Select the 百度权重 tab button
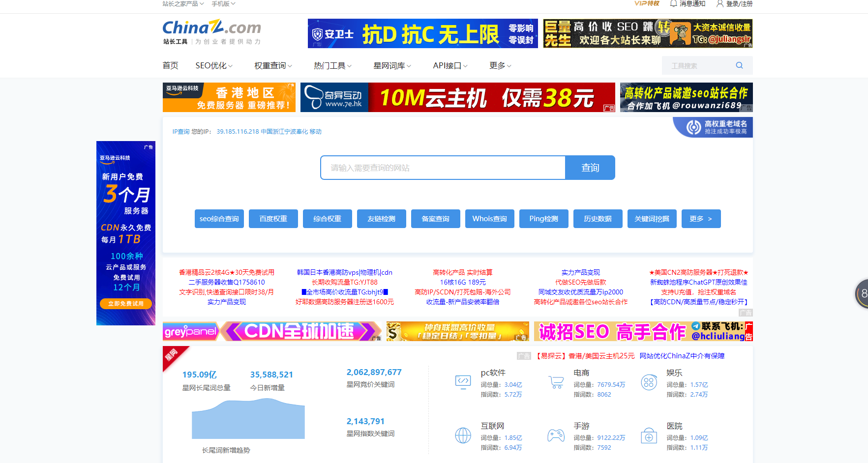The image size is (868, 463). 273,219
